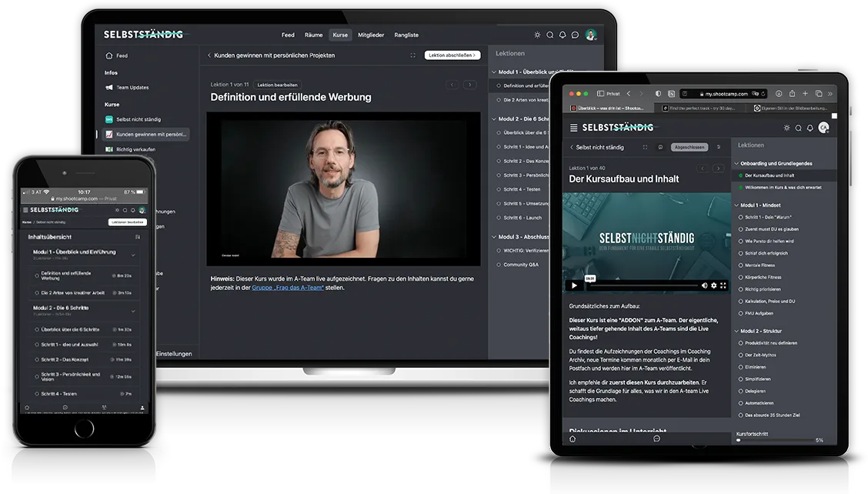868x494 pixels.
Task: Collapse 'Onboarding und Grundlegendes' on tablet
Action: point(736,163)
